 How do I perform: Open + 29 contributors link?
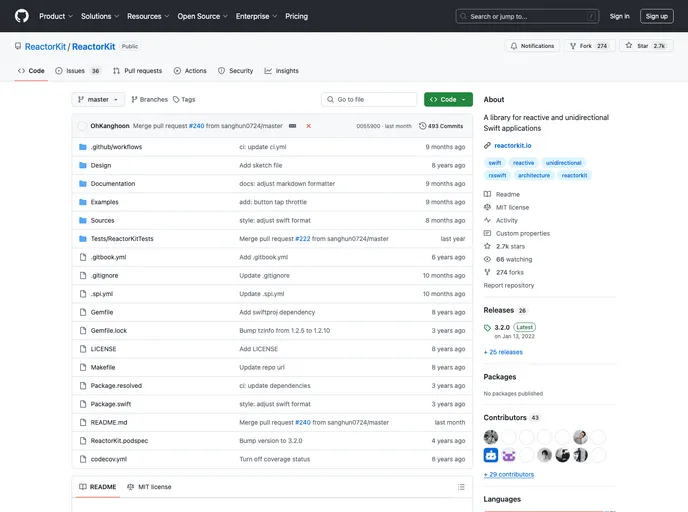tap(509, 475)
